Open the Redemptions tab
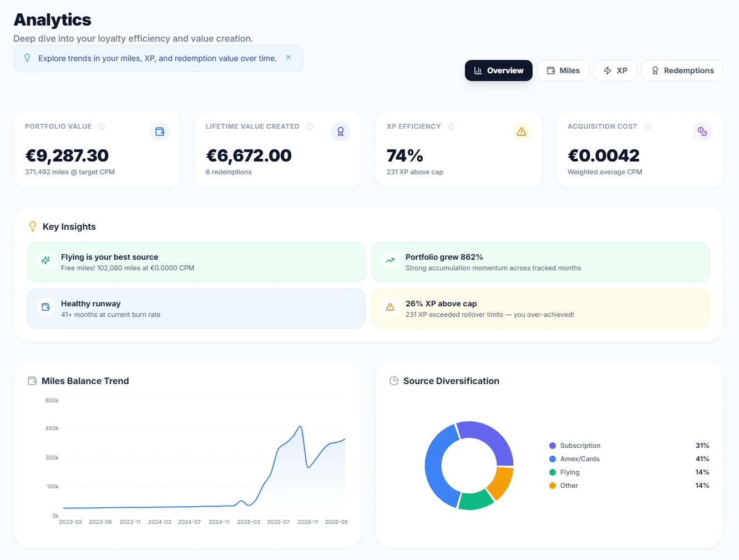 tap(682, 70)
